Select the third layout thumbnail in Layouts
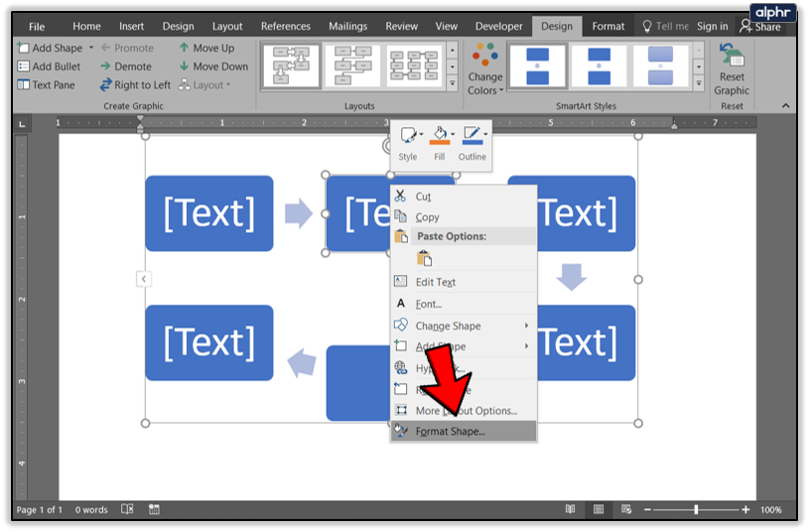The height and width of the screenshot is (532, 809). [x=414, y=66]
